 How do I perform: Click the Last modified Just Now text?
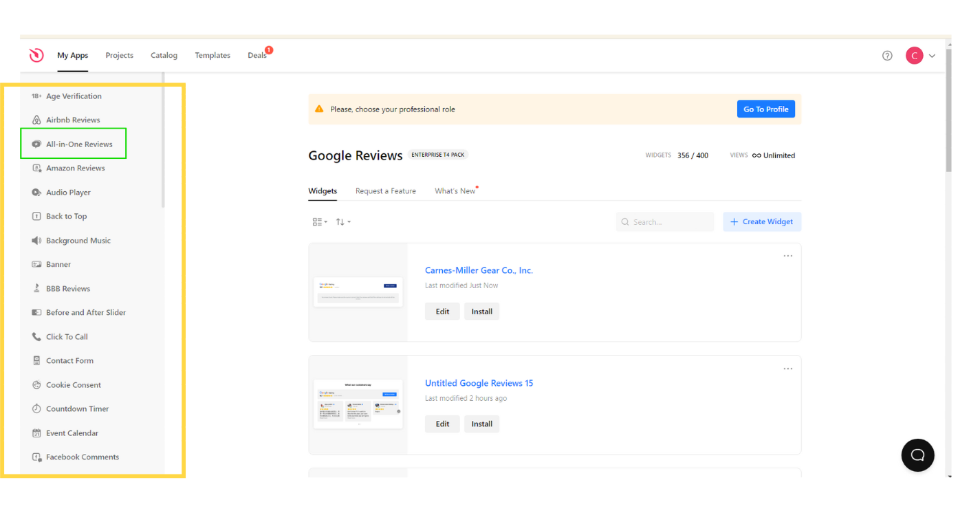click(461, 285)
